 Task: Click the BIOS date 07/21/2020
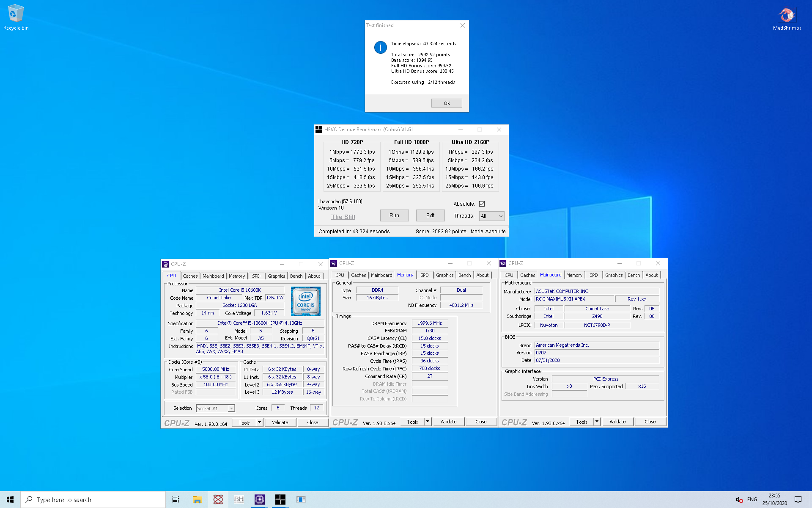(x=597, y=360)
